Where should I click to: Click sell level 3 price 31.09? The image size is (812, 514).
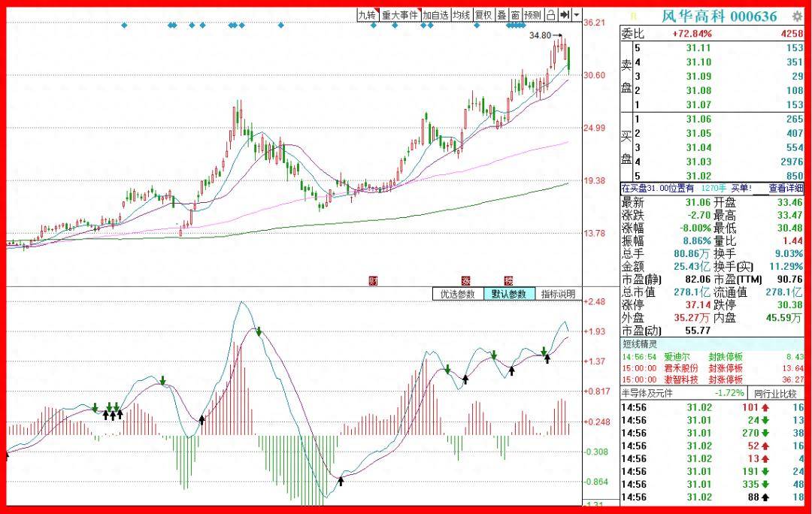tap(698, 77)
